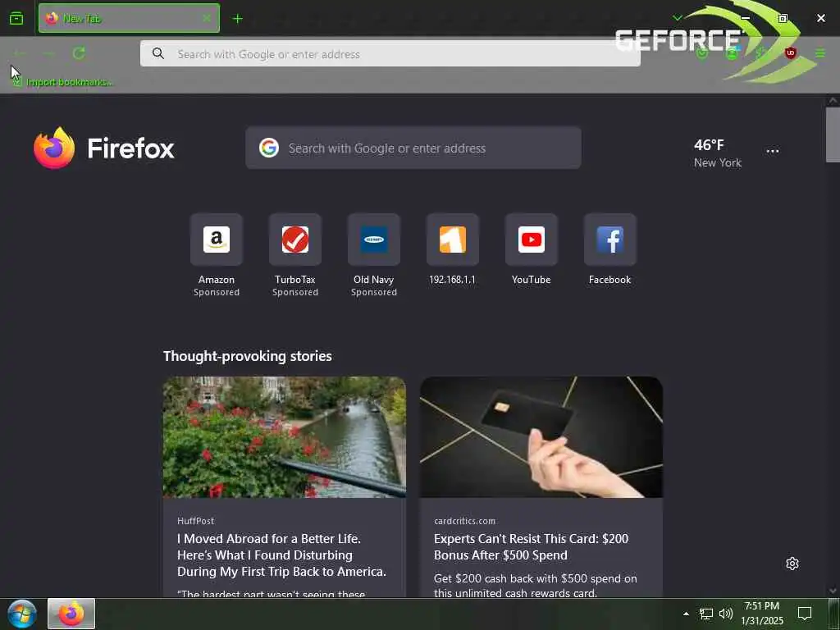
Task: Open the weather options ellipsis menu
Action: pos(773,151)
